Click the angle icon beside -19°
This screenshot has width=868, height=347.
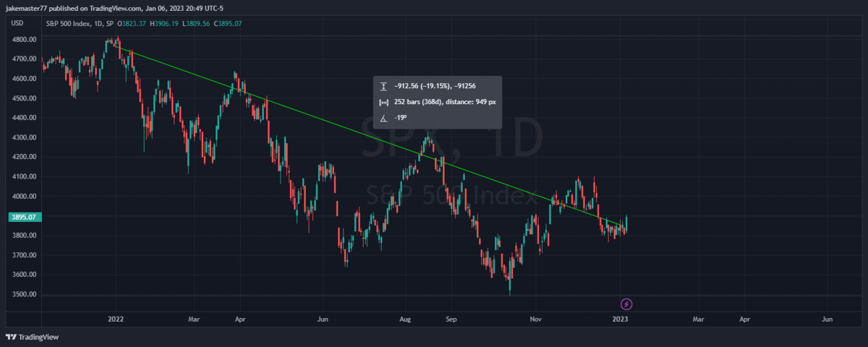tap(383, 119)
